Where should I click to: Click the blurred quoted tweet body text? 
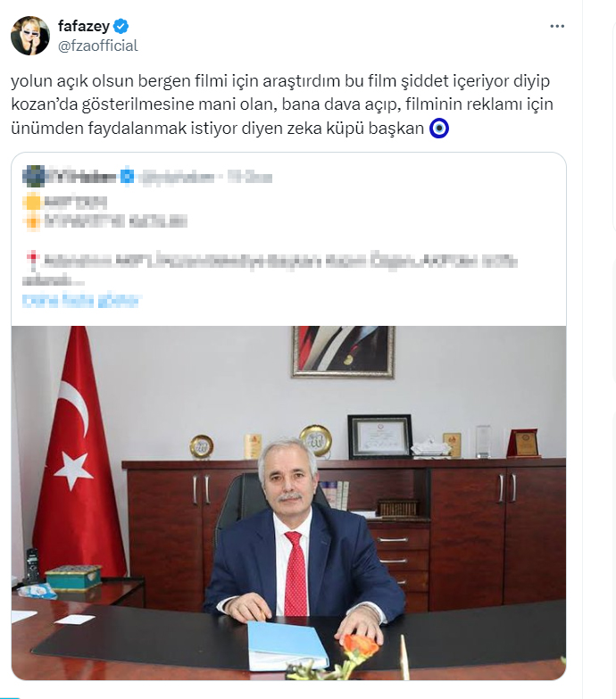coord(271,270)
